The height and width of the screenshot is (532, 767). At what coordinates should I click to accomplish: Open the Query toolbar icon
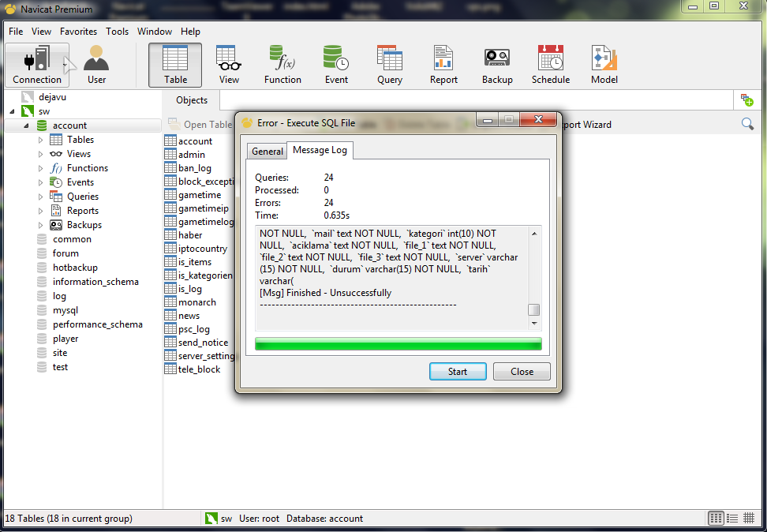[x=390, y=65]
